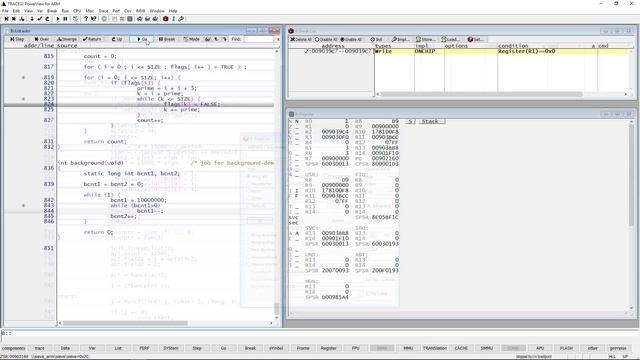Click the Register(R1)==0x0 condition cell
Viewport: 640px width, 360px height.
click(x=527, y=51)
